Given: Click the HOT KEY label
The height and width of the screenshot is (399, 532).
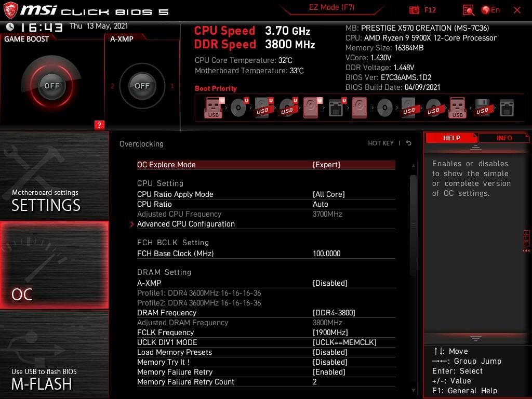Looking at the screenshot, I should (381, 143).
